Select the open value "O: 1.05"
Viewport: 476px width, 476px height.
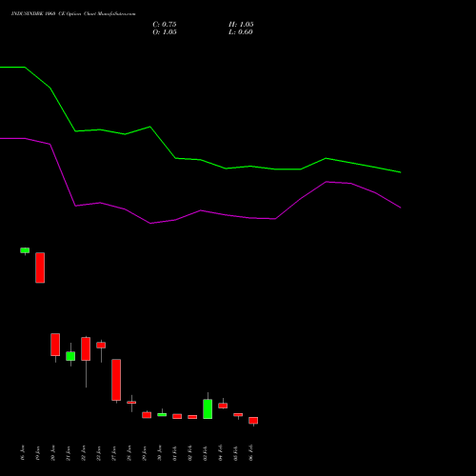tap(165, 32)
